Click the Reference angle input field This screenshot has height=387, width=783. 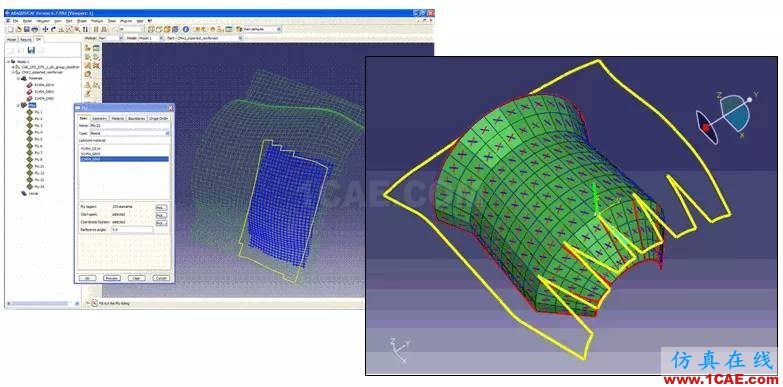[132, 229]
